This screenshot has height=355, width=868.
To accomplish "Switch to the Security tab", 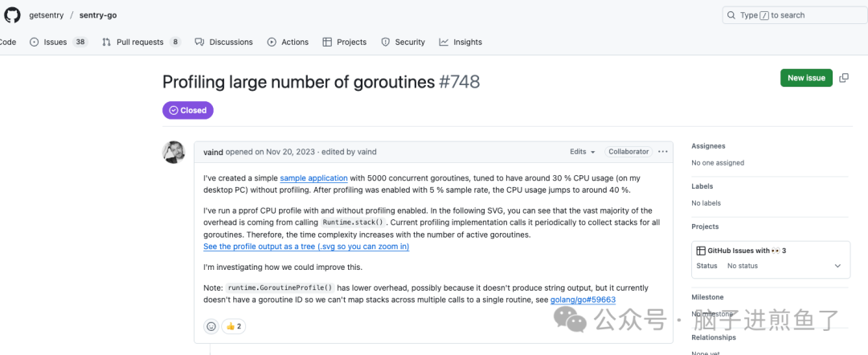I will click(403, 42).
